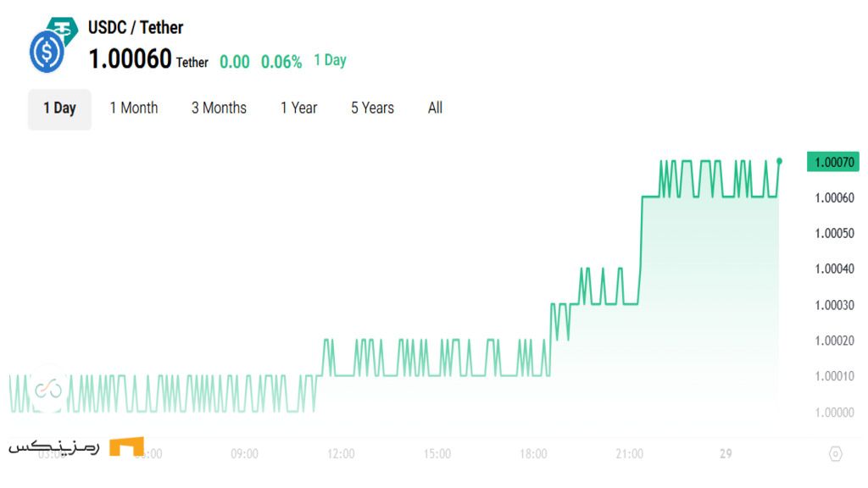Switch chart to 1 Year
This screenshot has width=868, height=488.
coord(299,108)
